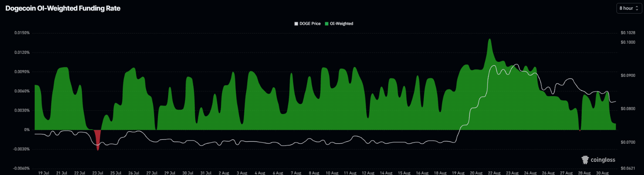Viewport: 644px width, 175px height.
Task: Click the 27 Jul date label
Action: point(152,173)
